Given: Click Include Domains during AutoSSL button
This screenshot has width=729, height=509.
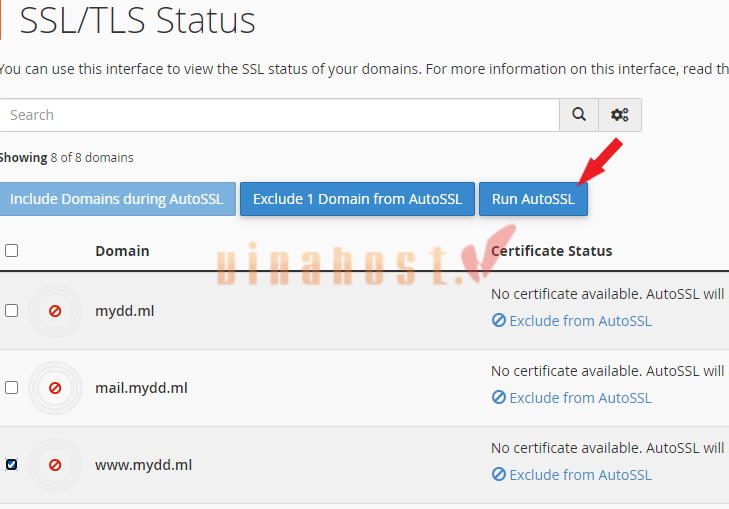Looking at the screenshot, I should [x=117, y=199].
